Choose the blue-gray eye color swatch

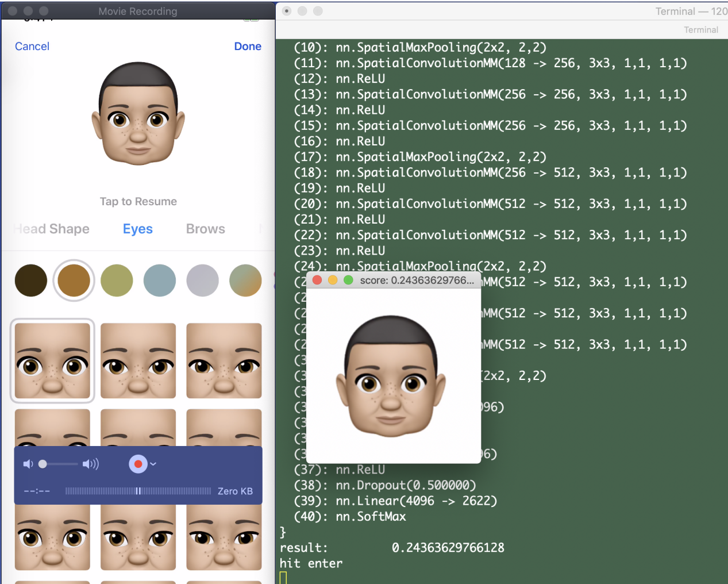coord(160,281)
